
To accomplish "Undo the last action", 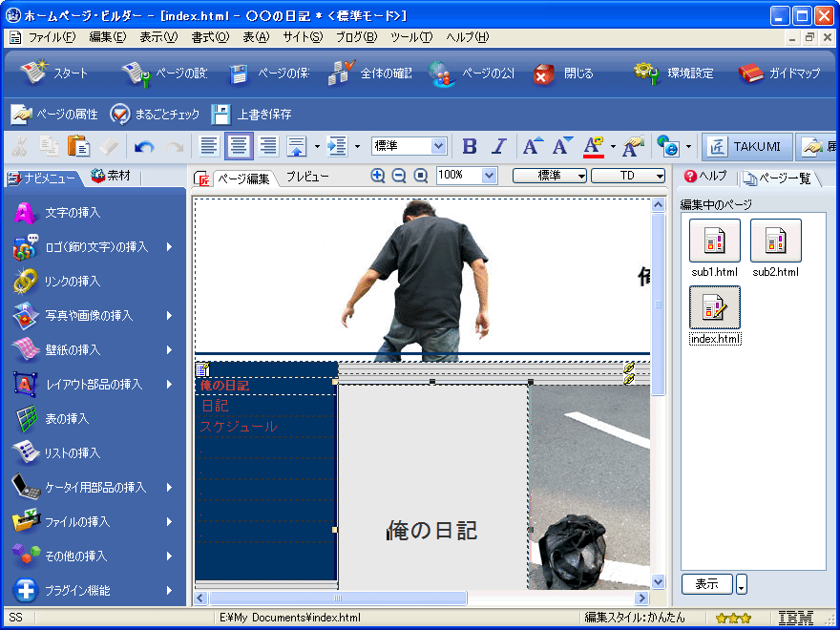I will coord(144,146).
